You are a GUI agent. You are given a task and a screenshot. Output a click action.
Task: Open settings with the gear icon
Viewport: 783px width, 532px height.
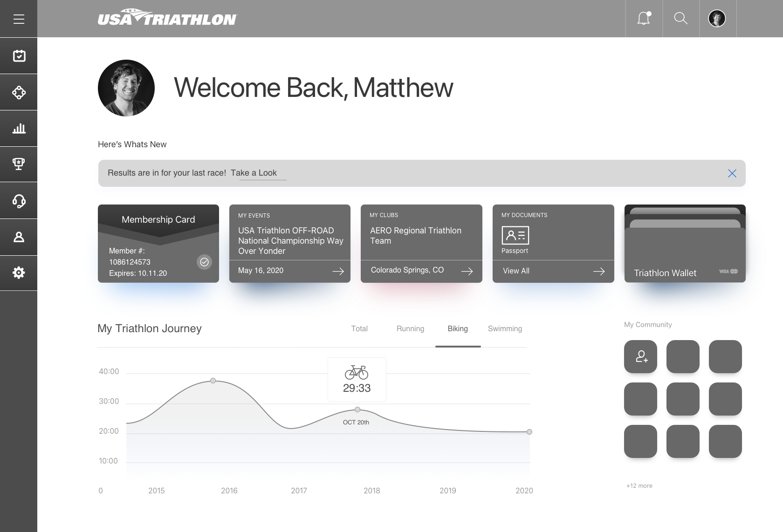[x=19, y=273]
